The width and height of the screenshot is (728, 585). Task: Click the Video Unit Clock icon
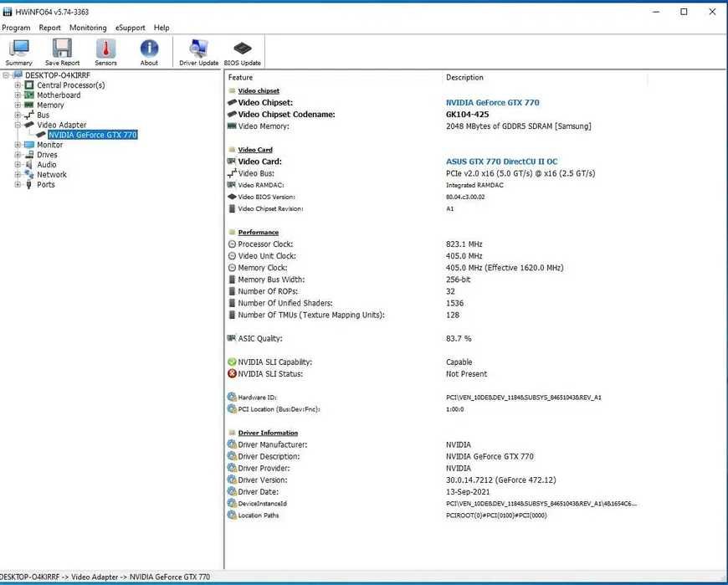pos(232,256)
